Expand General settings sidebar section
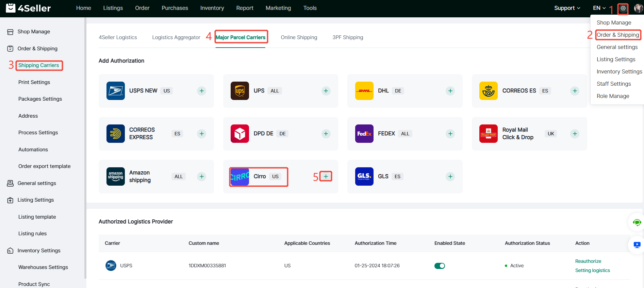The image size is (644, 288). 37,183
